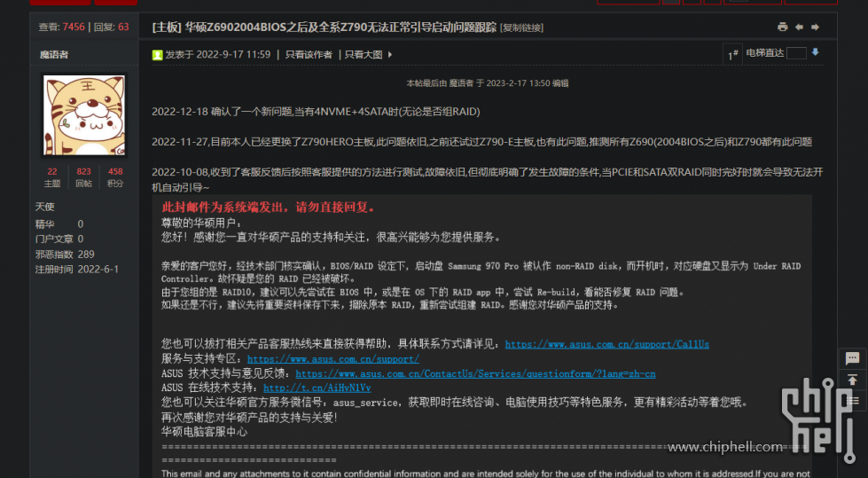Click the thread title 华硕Z6902004BIOS text
This screenshot has width=868, height=478.
pyautogui.click(x=340, y=27)
